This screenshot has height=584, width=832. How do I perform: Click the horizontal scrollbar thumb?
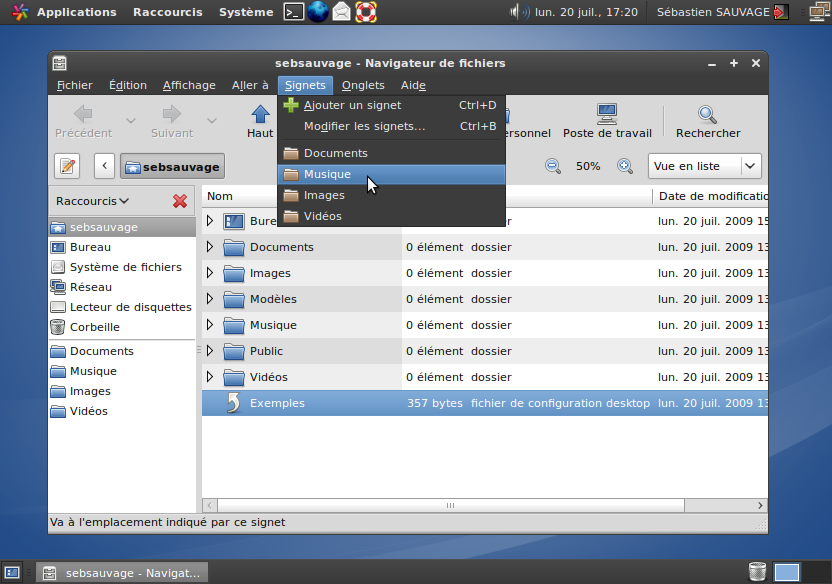click(x=450, y=505)
